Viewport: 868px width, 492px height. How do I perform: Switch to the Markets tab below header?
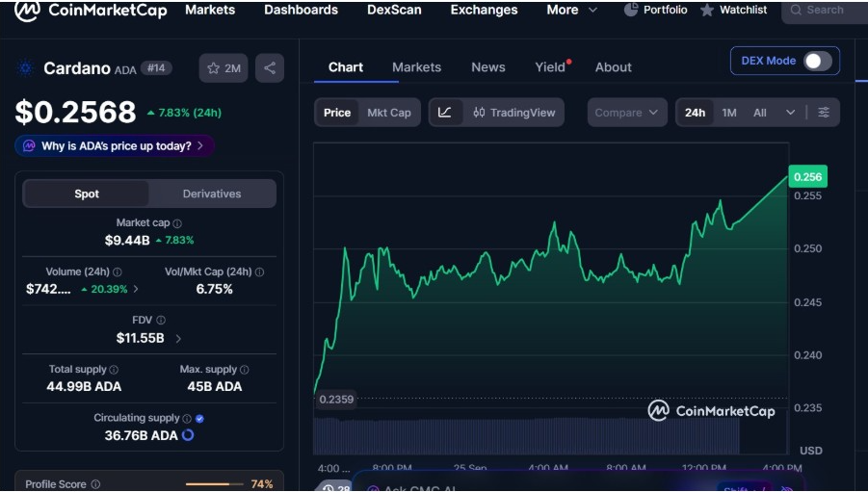(416, 67)
